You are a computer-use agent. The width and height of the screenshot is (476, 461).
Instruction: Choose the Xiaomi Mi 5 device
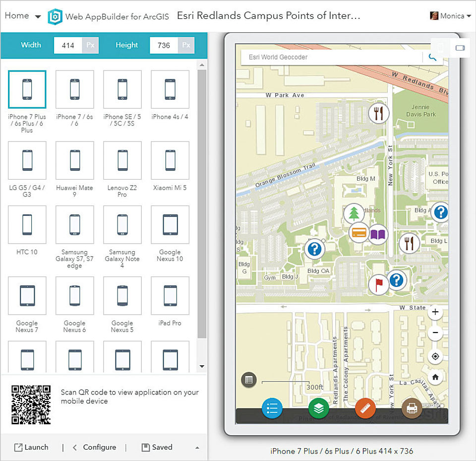[170, 160]
